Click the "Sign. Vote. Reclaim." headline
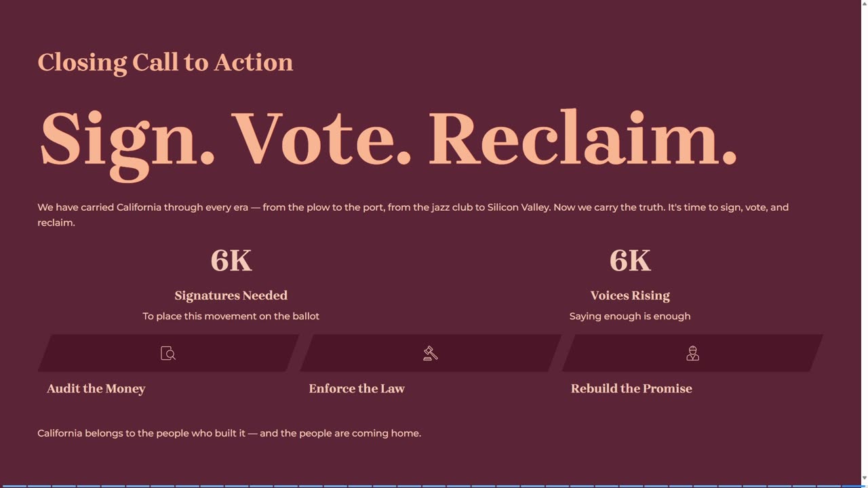The width and height of the screenshot is (868, 488). pos(388,139)
